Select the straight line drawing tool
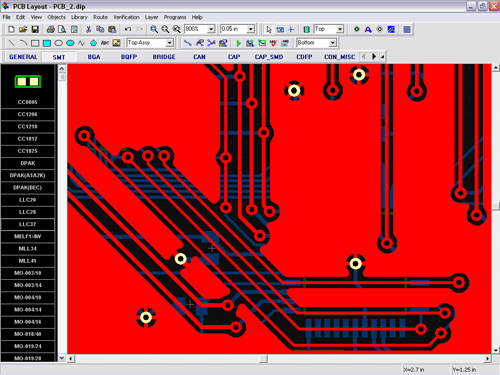The height and width of the screenshot is (375, 500). 12,43
